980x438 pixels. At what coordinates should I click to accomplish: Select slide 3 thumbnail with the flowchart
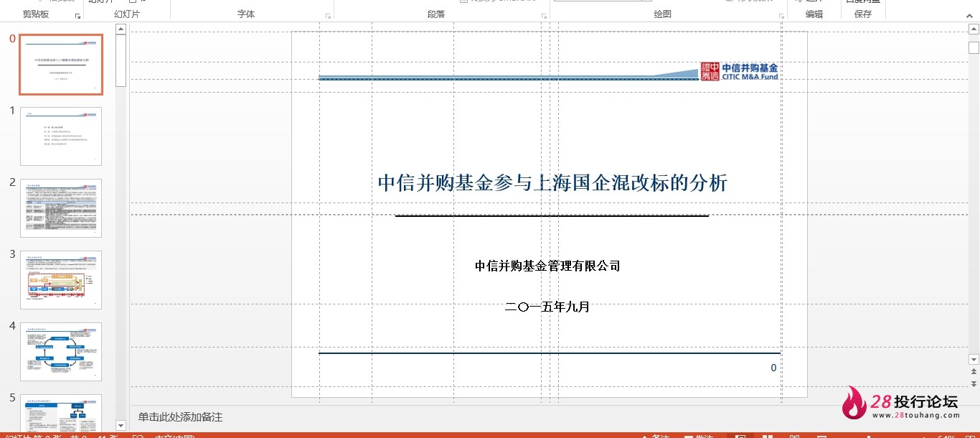(x=61, y=280)
